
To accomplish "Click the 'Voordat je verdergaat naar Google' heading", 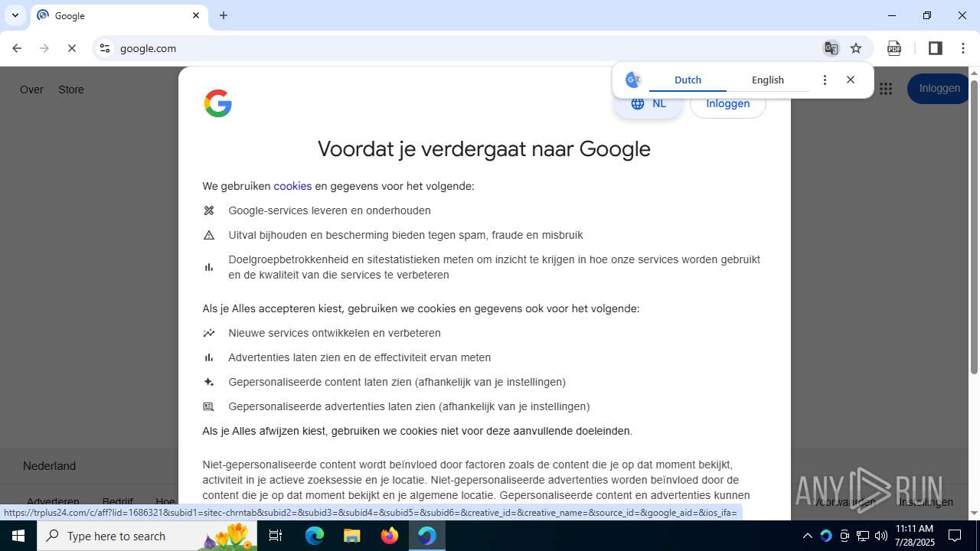I will [x=484, y=148].
